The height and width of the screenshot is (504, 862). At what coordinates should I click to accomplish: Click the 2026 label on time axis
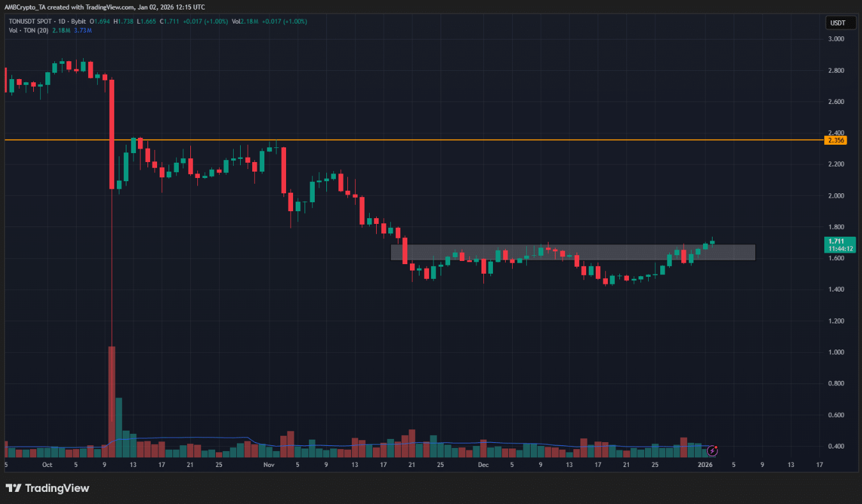tap(704, 465)
